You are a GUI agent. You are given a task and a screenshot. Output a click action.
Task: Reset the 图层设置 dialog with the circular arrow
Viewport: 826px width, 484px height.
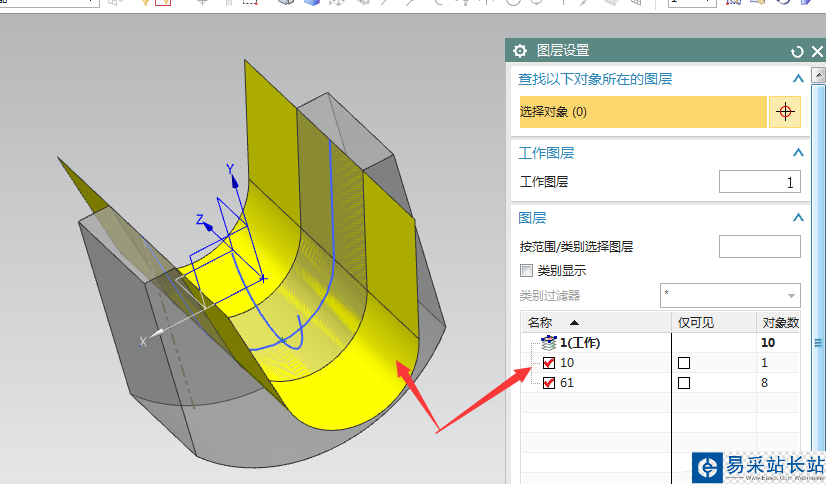[x=797, y=52]
